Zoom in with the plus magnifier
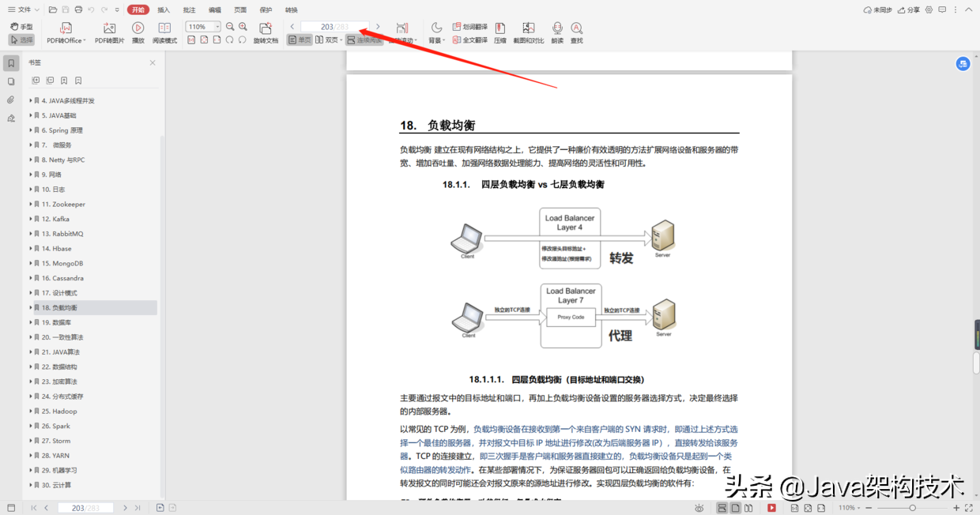Viewport: 980px width, 515px height. [x=243, y=27]
